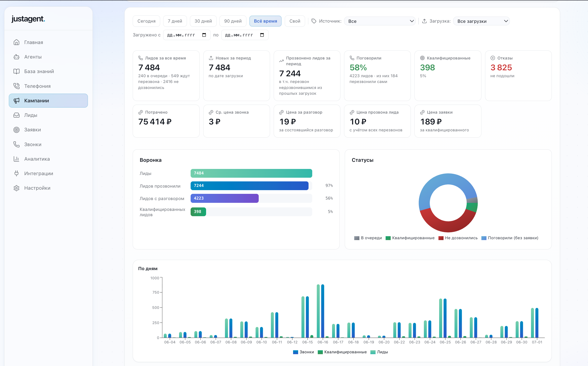Click the justagent logo

click(28, 19)
